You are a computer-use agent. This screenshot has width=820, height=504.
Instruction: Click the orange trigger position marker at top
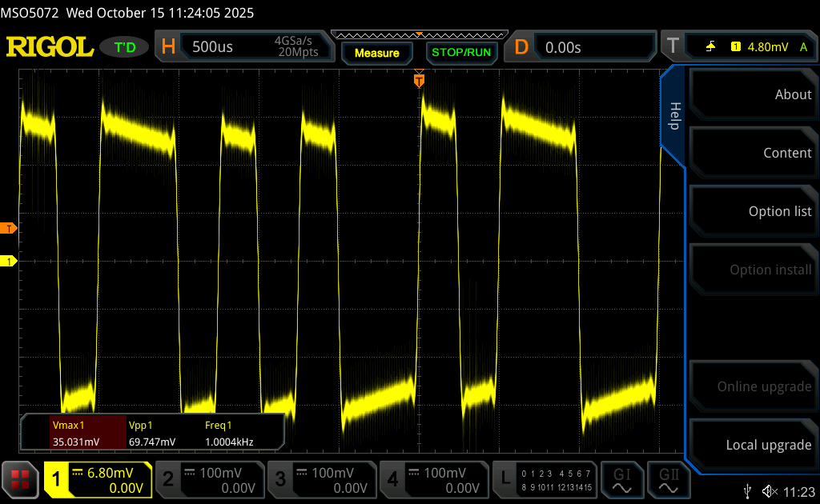(419, 79)
